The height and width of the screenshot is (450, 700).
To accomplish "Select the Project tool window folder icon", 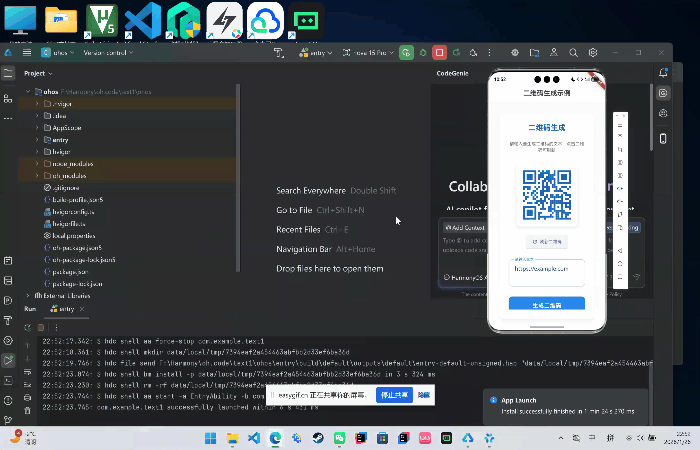I will click(8, 73).
